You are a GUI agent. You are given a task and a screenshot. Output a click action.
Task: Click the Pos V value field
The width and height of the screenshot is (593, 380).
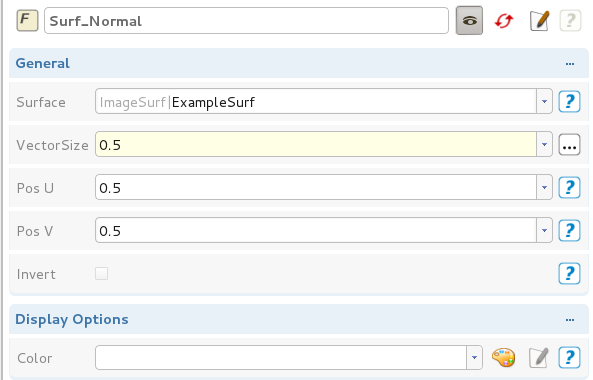pyautogui.click(x=316, y=230)
